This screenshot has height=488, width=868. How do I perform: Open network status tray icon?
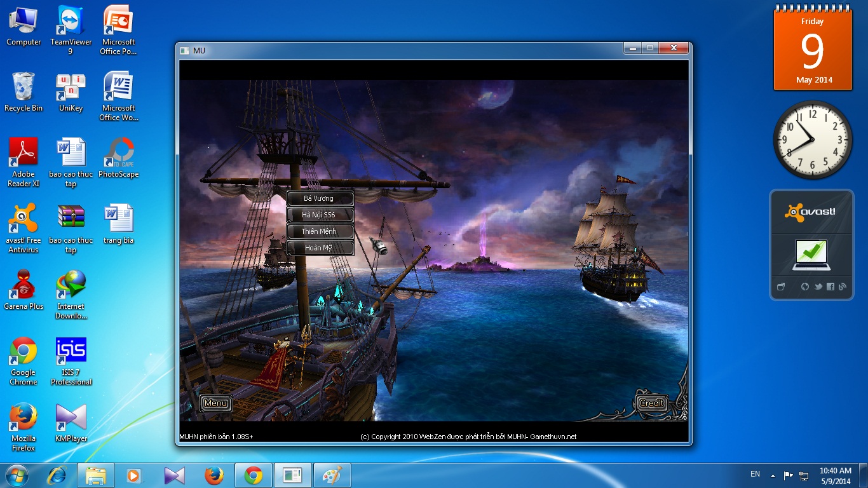click(804, 475)
